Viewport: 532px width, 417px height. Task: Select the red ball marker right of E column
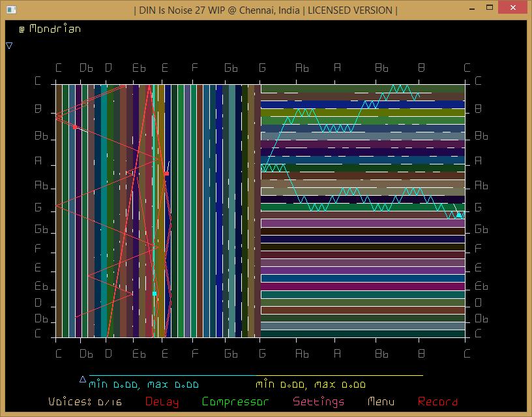166,174
